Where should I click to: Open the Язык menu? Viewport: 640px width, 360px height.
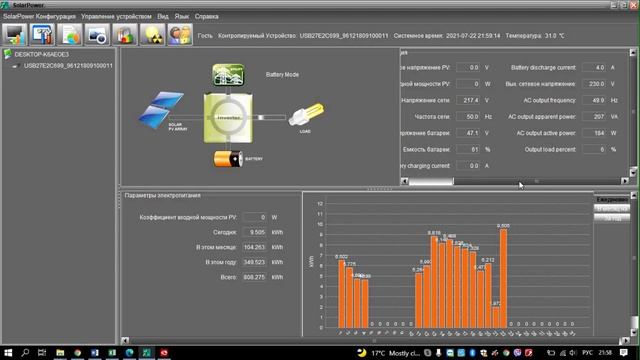click(182, 16)
